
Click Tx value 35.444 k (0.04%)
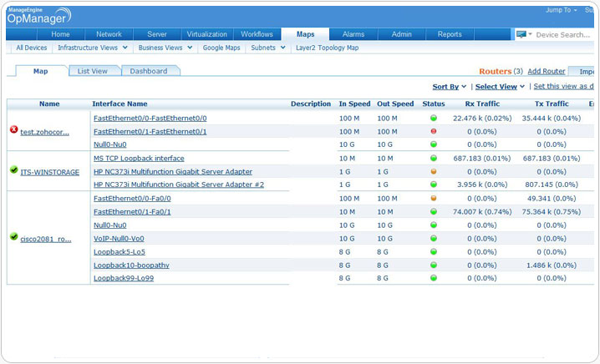tap(552, 119)
